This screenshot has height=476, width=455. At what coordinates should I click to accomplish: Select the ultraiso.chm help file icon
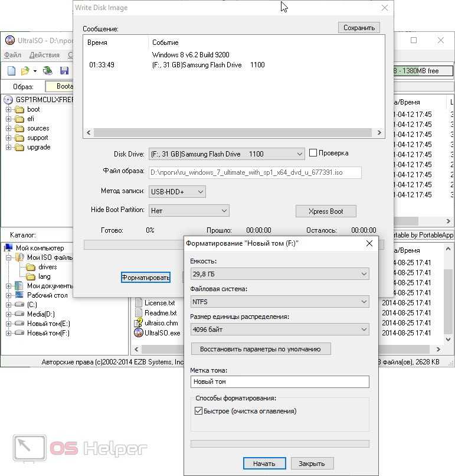[139, 322]
